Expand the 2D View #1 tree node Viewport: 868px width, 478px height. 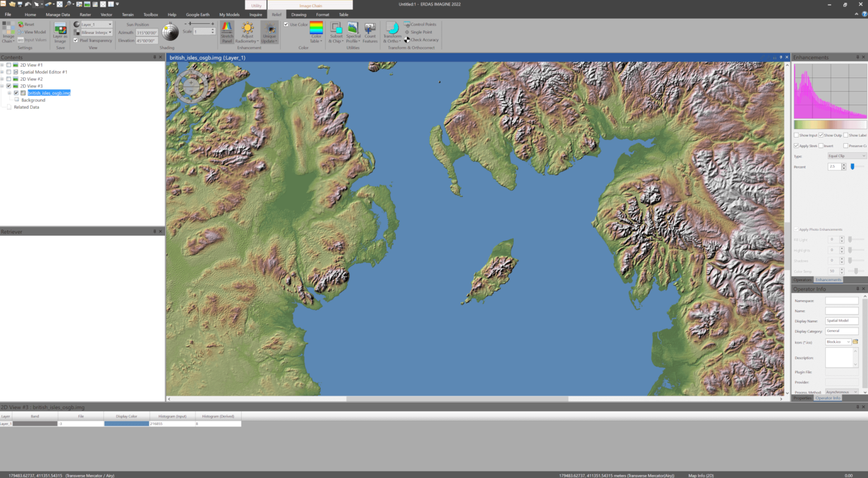pos(2,65)
